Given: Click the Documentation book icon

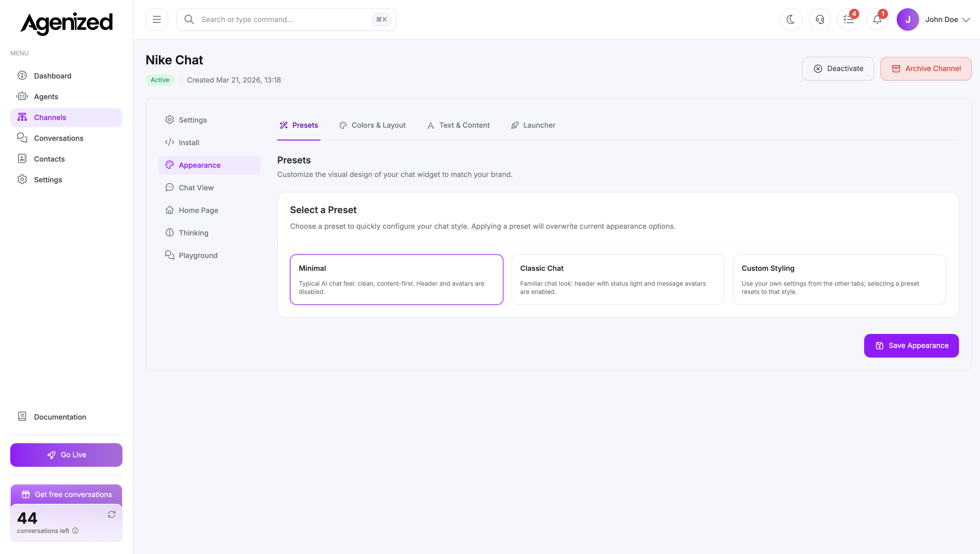Looking at the screenshot, I should [22, 416].
